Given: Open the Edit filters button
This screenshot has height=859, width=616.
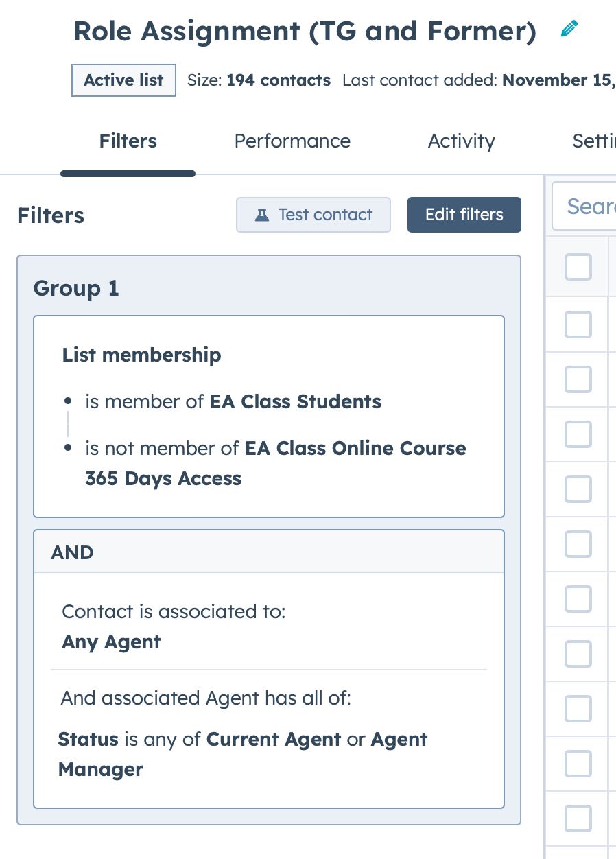Looking at the screenshot, I should pyautogui.click(x=464, y=215).
